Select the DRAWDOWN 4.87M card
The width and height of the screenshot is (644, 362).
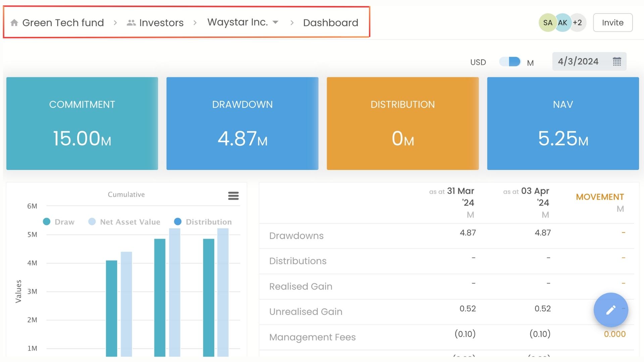(x=242, y=124)
